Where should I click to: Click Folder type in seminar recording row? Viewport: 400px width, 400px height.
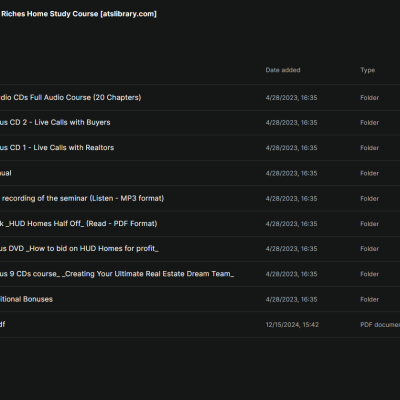[x=369, y=199]
